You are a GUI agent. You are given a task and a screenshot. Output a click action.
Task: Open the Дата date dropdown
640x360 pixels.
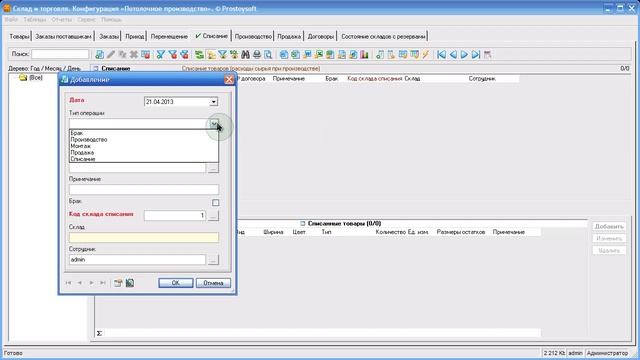click(x=213, y=102)
